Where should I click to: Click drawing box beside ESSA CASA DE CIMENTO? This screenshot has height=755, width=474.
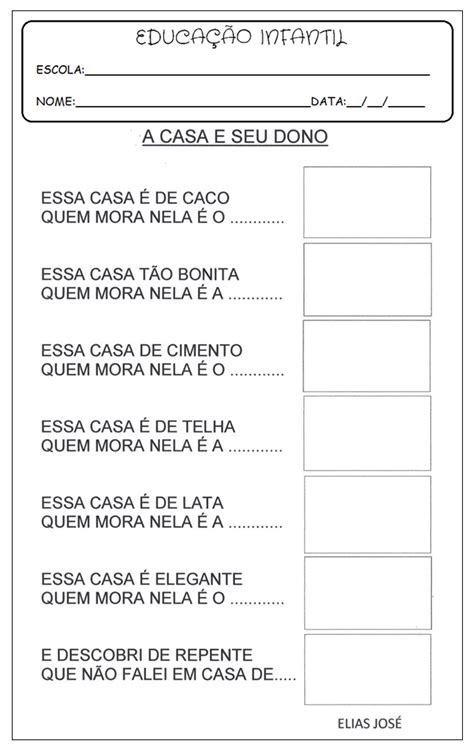point(367,356)
